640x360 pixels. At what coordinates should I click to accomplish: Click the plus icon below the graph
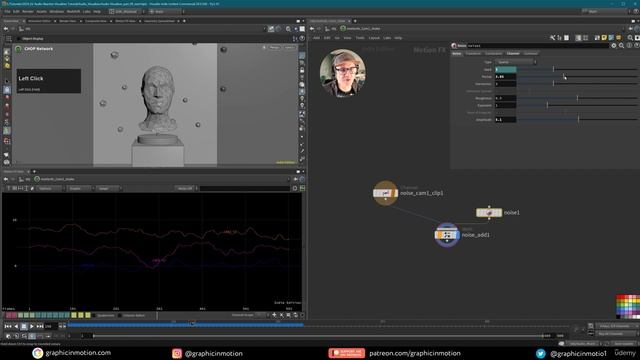(x=274, y=315)
